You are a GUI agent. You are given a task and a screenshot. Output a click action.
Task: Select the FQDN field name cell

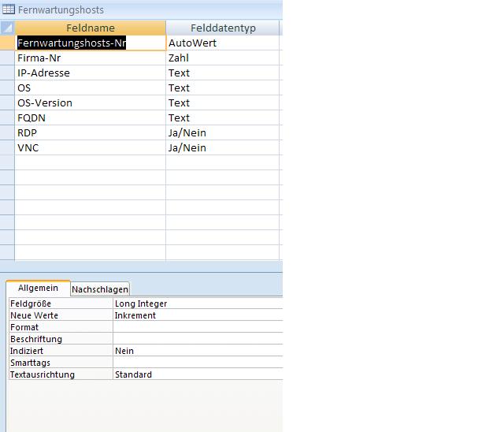pos(91,117)
